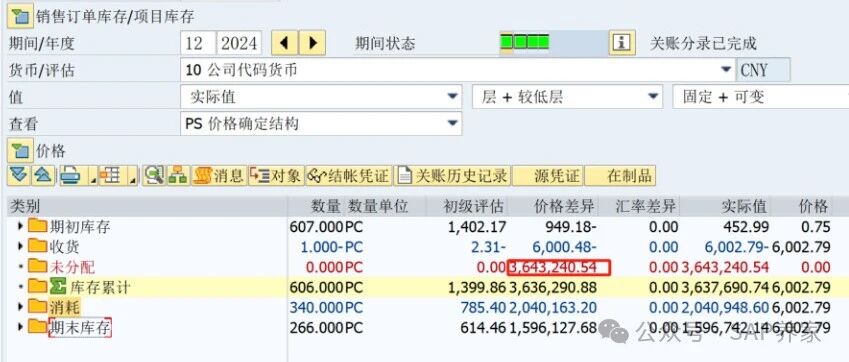Image resolution: width=849 pixels, height=362 pixels.
Task: Click the 结帐凭证 button
Action: tap(348, 175)
